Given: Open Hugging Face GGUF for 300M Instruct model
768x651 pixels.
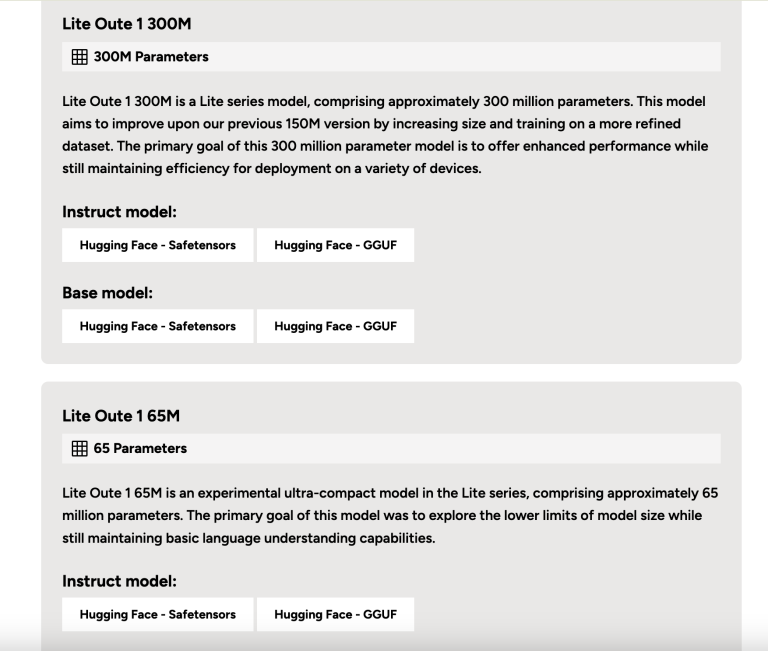Looking at the screenshot, I should click(336, 245).
